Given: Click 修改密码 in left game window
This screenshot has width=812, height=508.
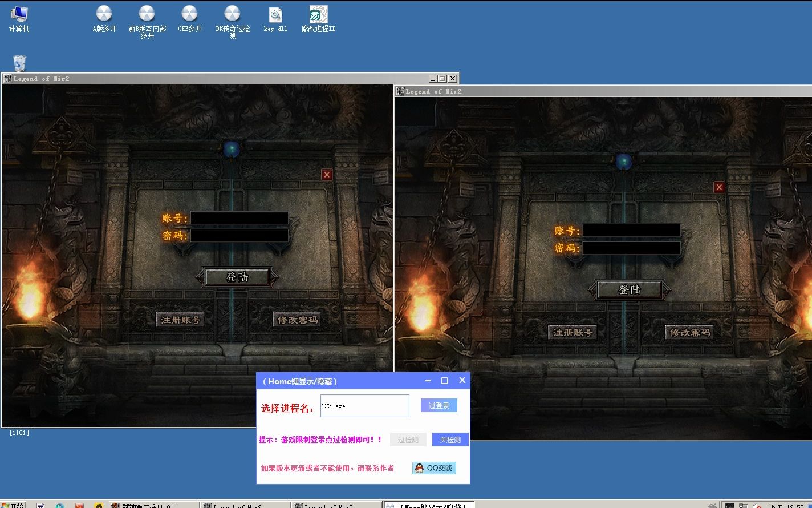Looking at the screenshot, I should tap(297, 320).
